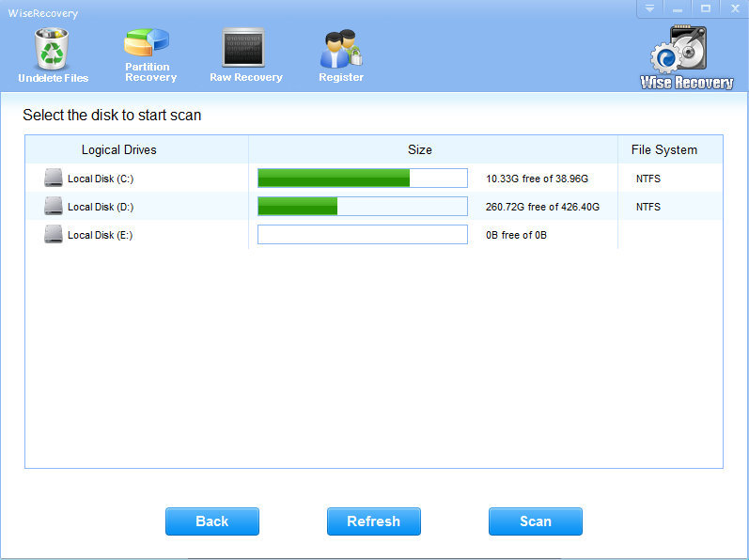Click the Local Disk (E:) drive icon
This screenshot has height=560, width=749.
[54, 235]
